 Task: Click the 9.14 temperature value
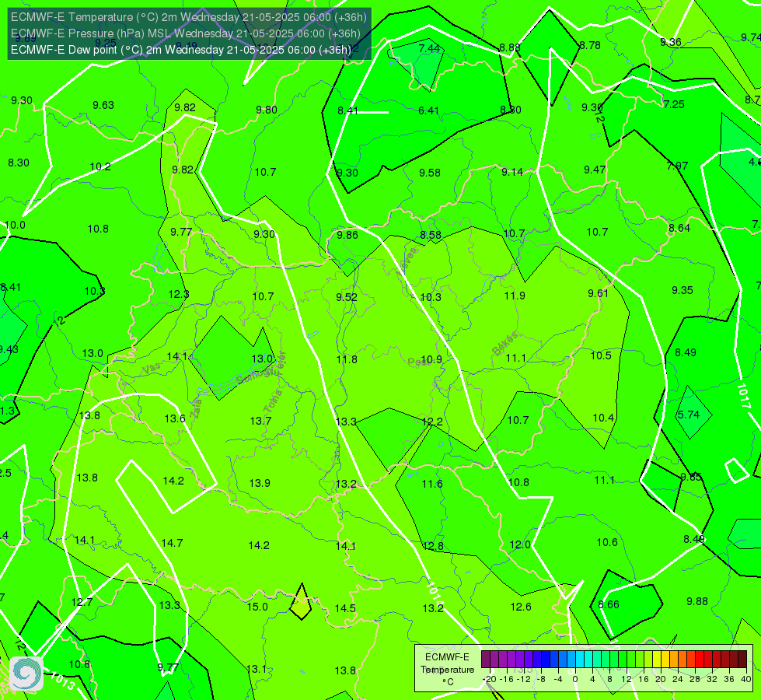[x=512, y=172]
